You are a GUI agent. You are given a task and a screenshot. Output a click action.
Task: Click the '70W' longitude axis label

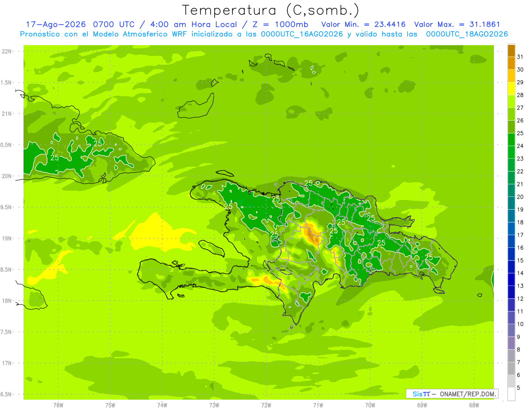click(370, 405)
